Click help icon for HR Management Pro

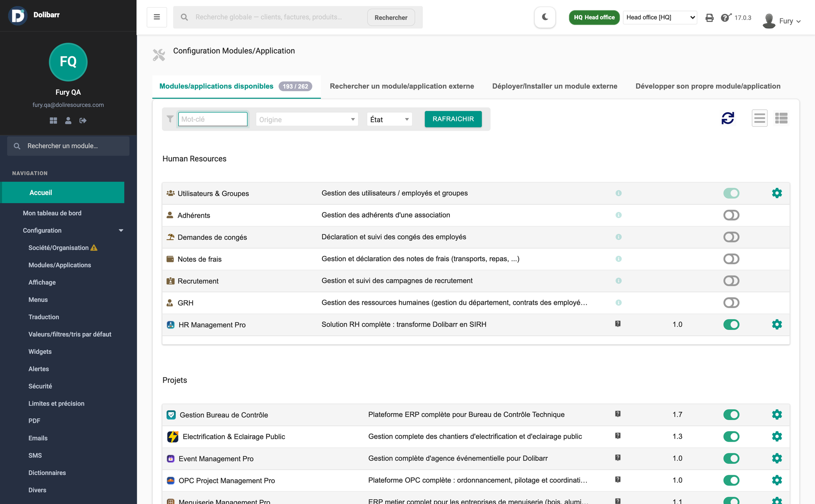click(618, 324)
